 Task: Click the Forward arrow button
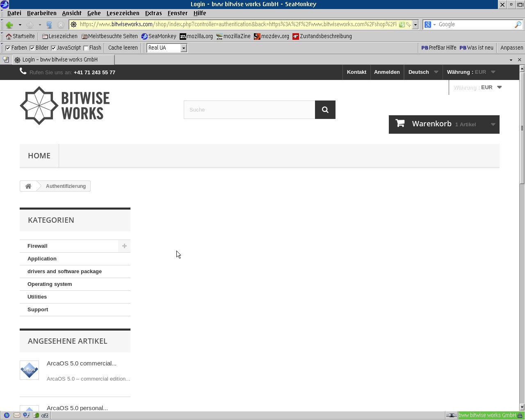coord(30,25)
